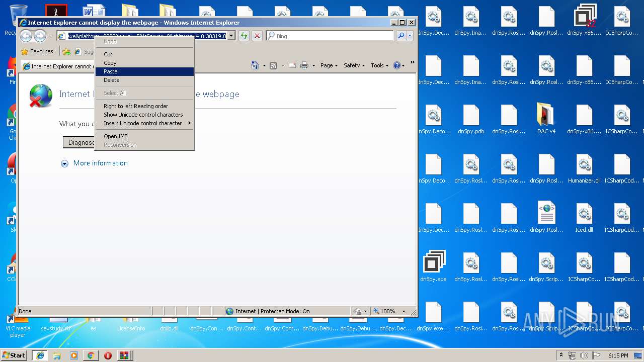Open the zoom level dropdown arrow
Viewport: 644px width, 362px height.
click(404, 311)
